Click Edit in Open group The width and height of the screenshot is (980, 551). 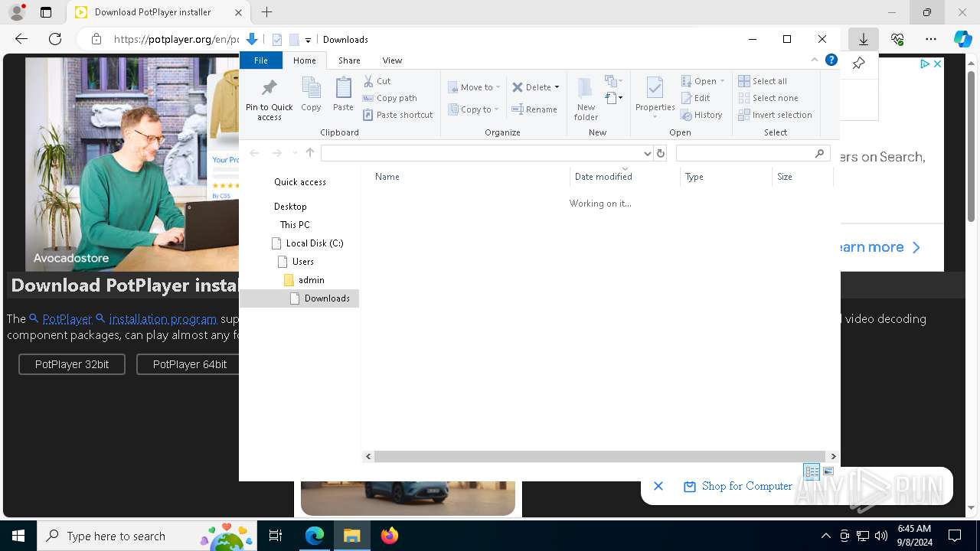(696, 98)
